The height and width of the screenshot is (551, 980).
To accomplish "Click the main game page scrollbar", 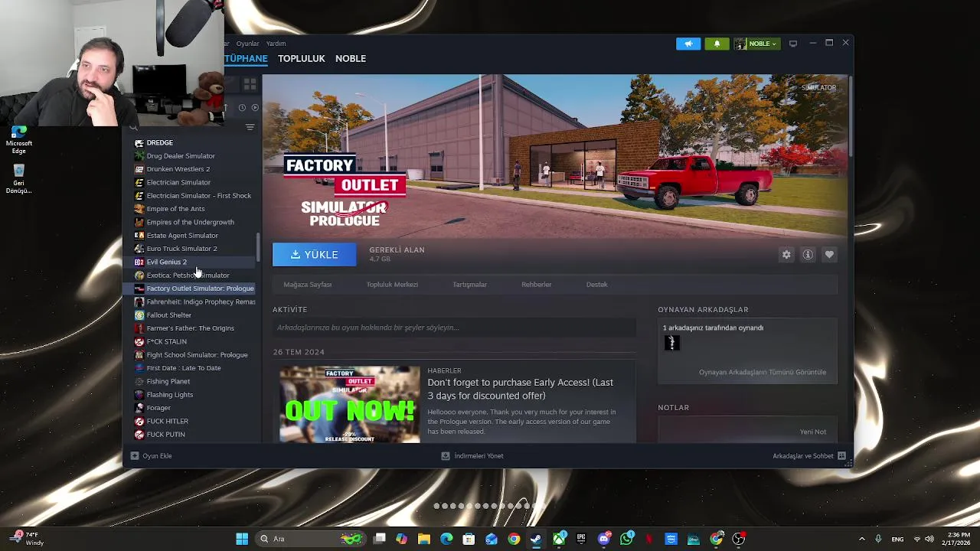I will [850, 115].
